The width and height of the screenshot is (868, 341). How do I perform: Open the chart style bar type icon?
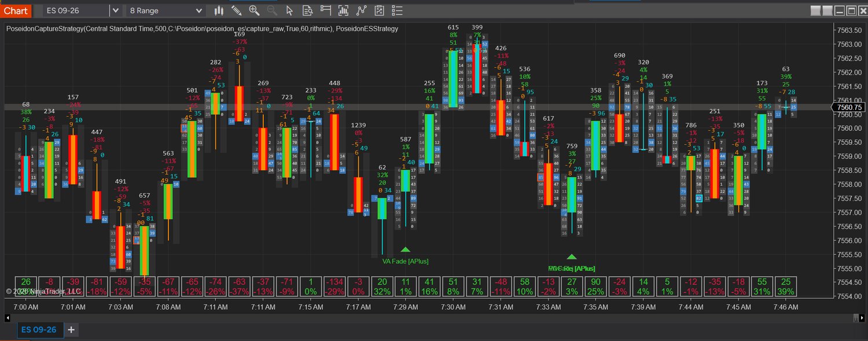[219, 10]
